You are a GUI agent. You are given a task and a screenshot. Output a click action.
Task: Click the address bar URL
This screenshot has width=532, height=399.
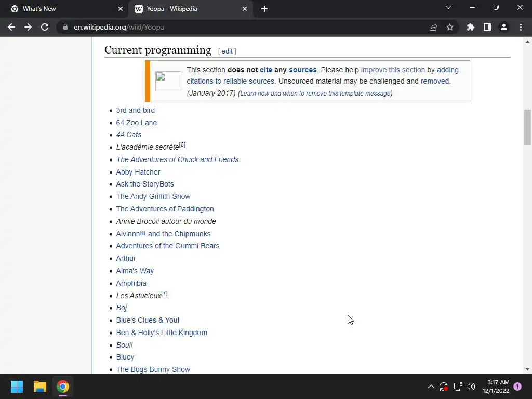[x=119, y=27]
